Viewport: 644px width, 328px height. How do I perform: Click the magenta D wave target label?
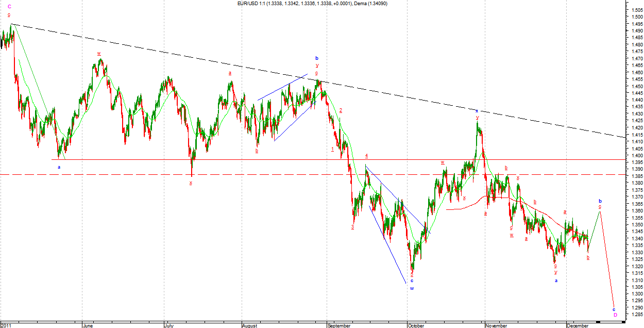(x=615, y=315)
